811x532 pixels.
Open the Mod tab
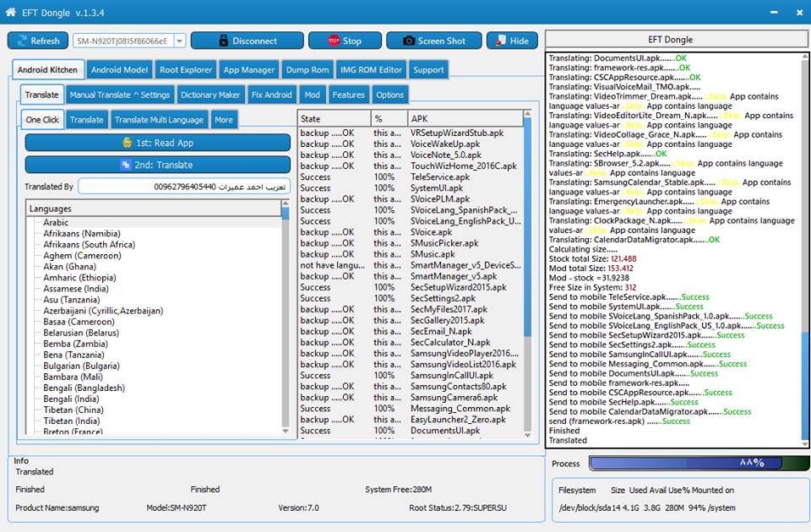(312, 95)
